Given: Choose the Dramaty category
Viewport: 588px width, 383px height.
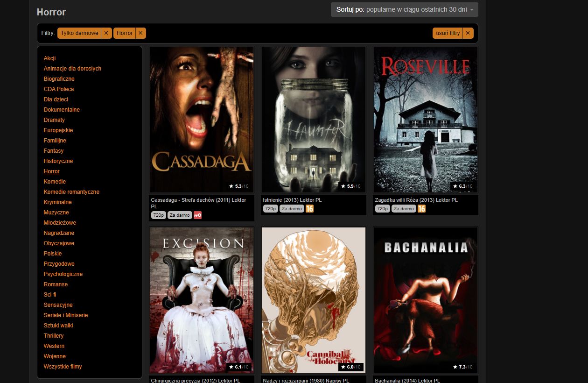Looking at the screenshot, I should (54, 120).
